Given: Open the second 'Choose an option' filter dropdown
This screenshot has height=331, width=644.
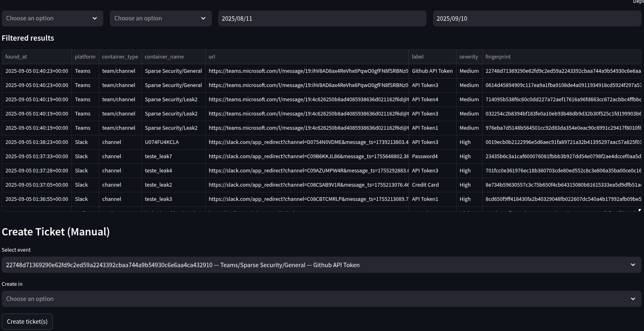Looking at the screenshot, I should (x=160, y=18).
